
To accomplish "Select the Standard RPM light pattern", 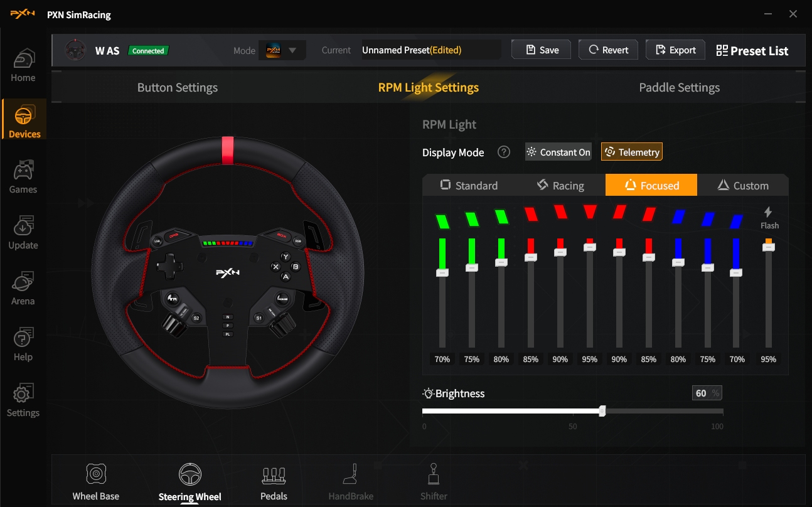I will (x=469, y=185).
